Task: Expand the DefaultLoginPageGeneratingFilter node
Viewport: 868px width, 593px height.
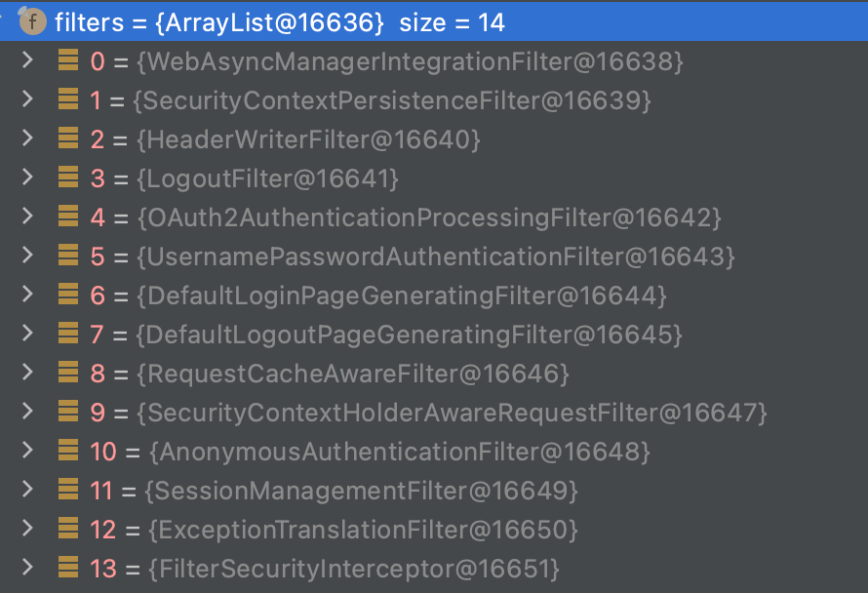Action: tap(27, 295)
